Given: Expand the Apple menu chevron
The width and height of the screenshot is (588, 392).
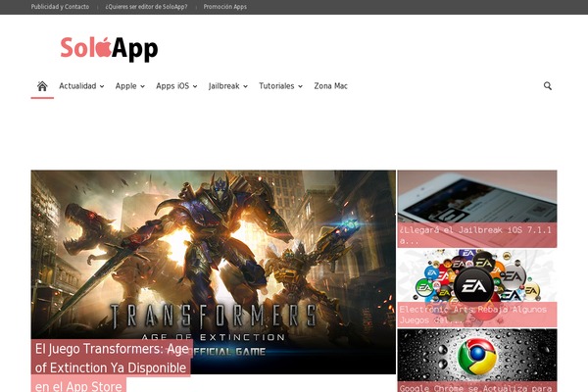Looking at the screenshot, I should (142, 86).
